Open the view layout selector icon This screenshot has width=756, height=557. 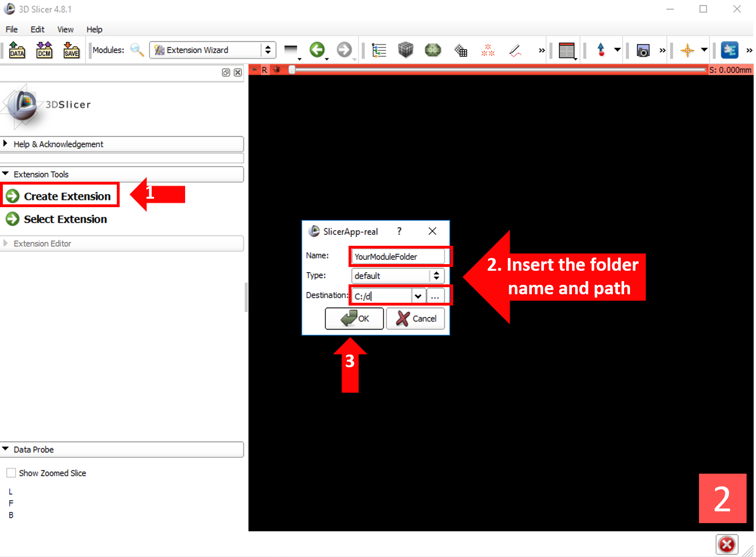(567, 51)
